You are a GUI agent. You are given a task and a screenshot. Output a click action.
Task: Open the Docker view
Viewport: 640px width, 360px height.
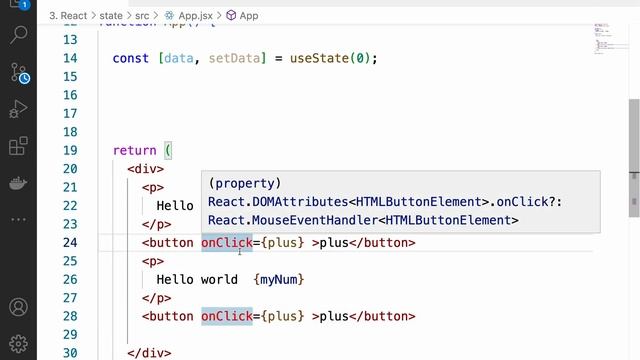(18, 183)
